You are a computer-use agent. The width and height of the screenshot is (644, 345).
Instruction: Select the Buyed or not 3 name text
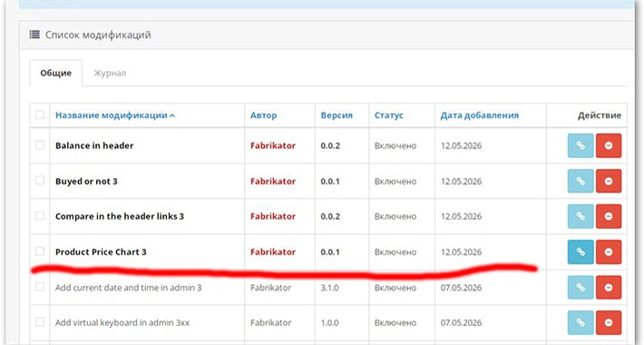click(87, 182)
